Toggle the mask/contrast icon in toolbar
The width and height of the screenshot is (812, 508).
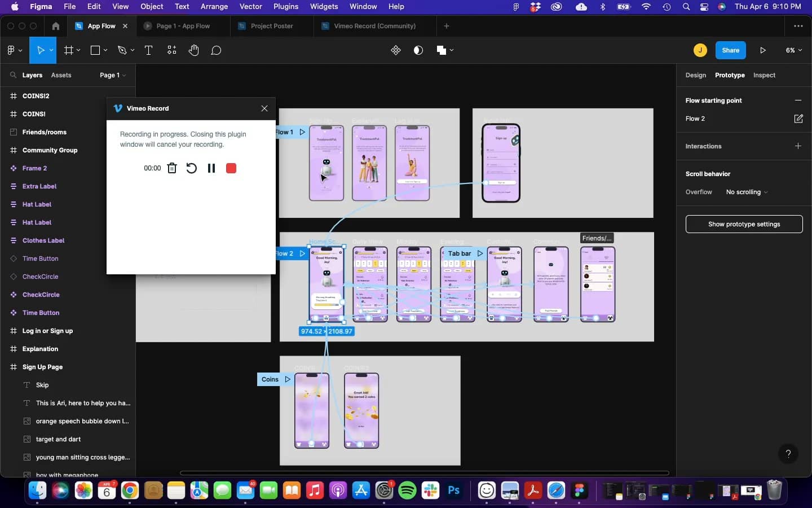[x=418, y=50]
